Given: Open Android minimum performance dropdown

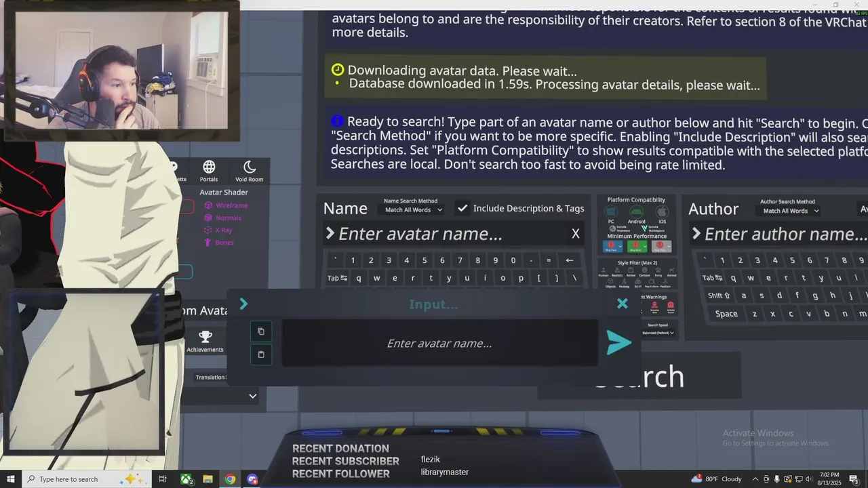Looking at the screenshot, I should 637,246.
